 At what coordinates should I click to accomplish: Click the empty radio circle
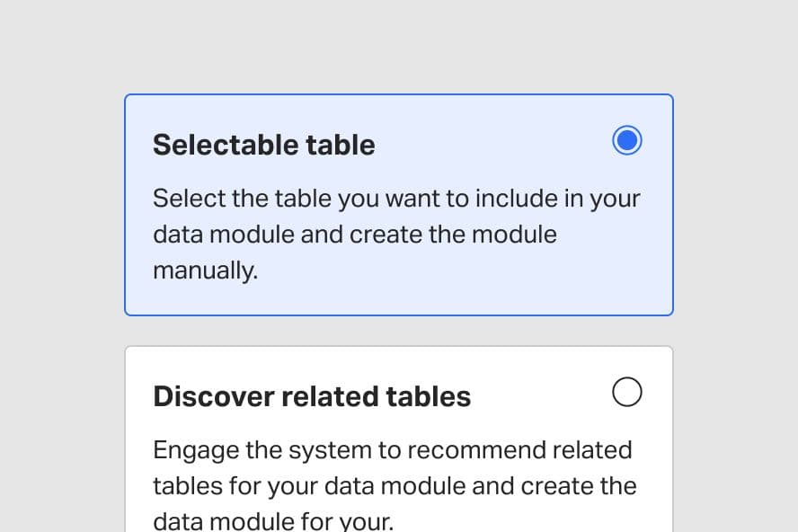click(626, 393)
